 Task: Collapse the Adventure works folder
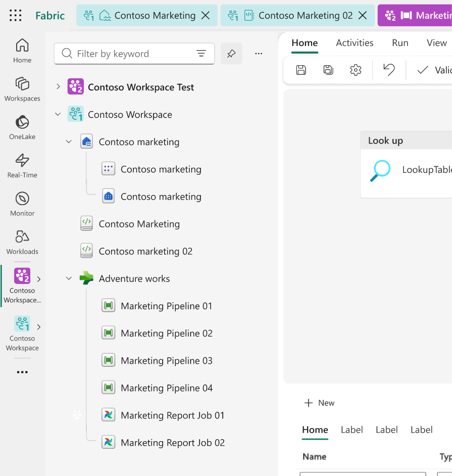pyautogui.click(x=69, y=278)
